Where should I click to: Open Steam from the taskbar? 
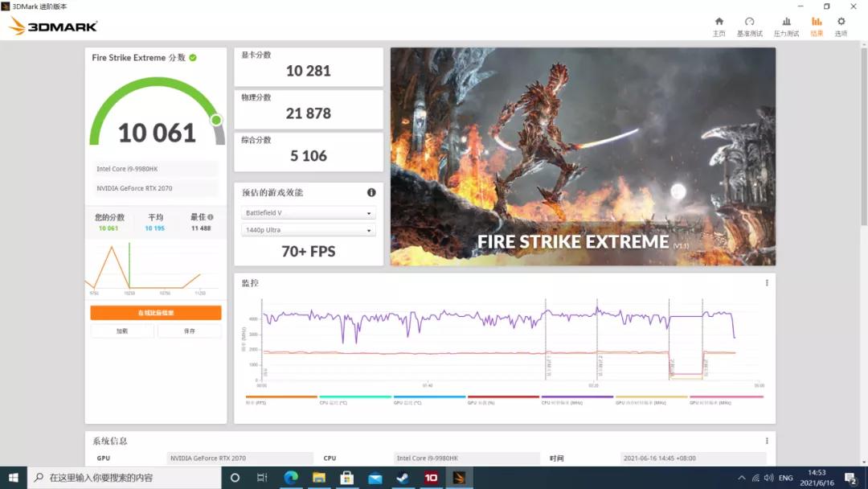tap(403, 478)
